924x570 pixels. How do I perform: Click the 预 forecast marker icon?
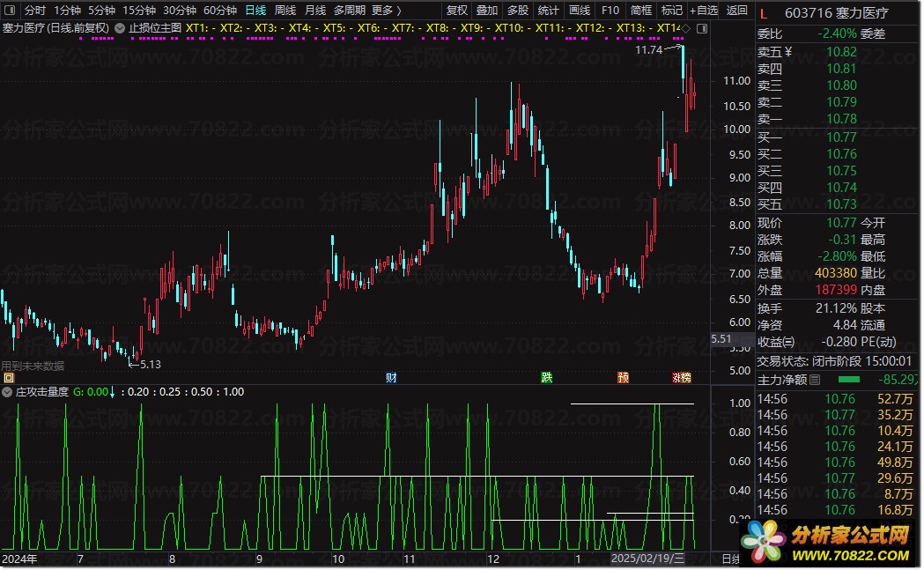click(624, 378)
